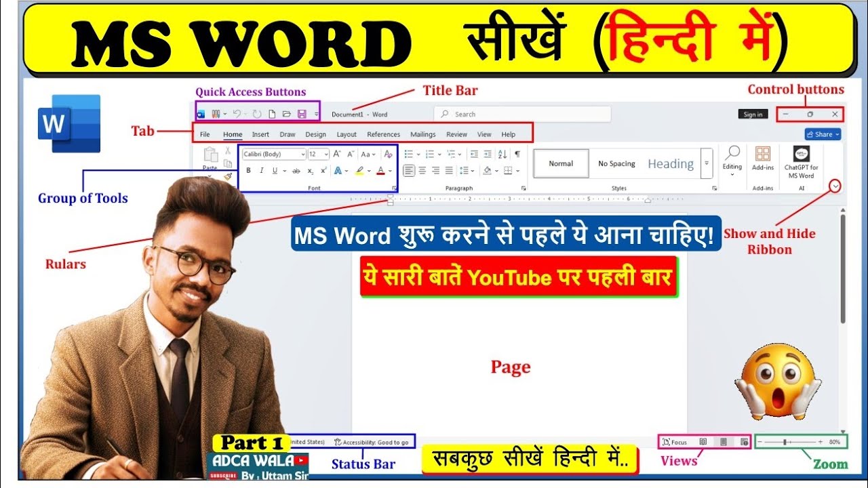Select the Format Painter brush icon
The image size is (868, 488).
pos(228,177)
